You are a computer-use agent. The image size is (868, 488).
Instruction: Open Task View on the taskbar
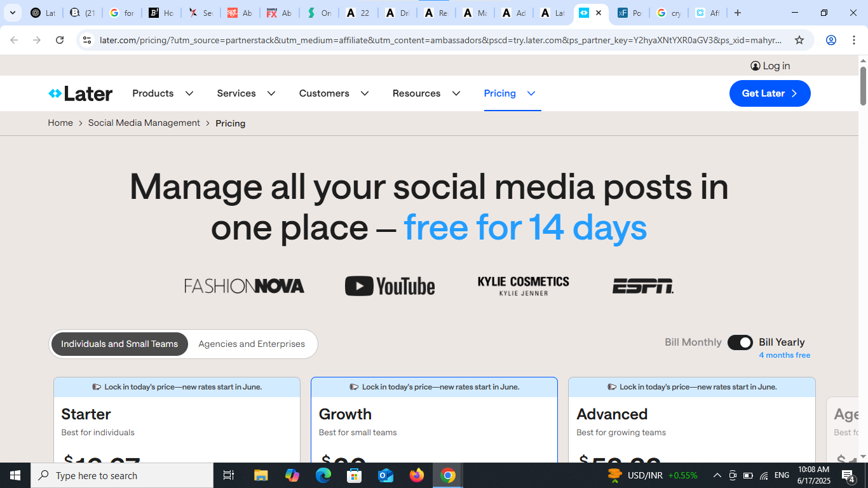(x=229, y=475)
